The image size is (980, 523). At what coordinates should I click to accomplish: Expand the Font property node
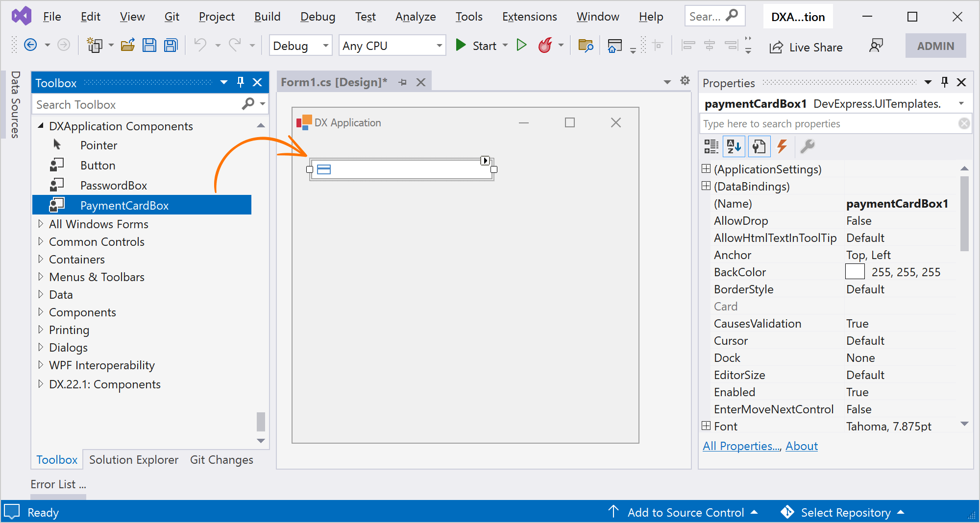[x=706, y=426]
